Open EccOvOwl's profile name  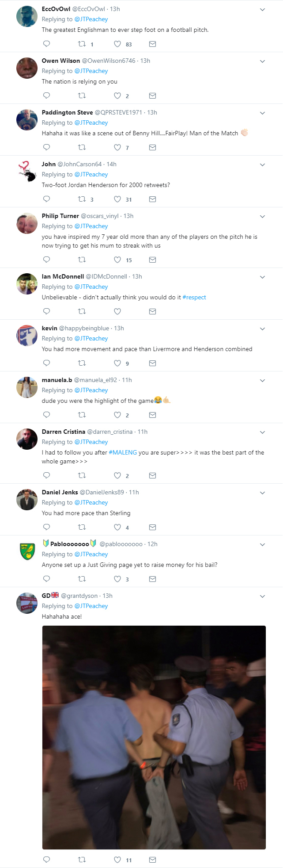[54, 8]
